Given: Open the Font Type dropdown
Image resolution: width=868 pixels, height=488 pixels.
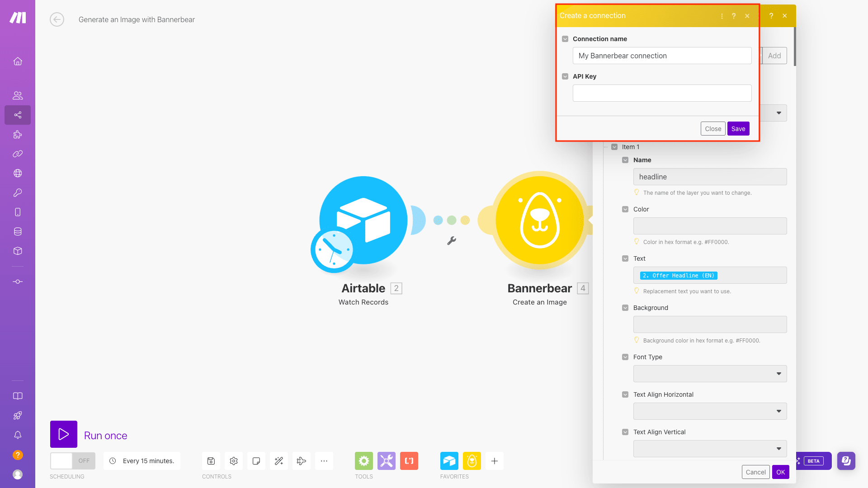Looking at the screenshot, I should (710, 374).
